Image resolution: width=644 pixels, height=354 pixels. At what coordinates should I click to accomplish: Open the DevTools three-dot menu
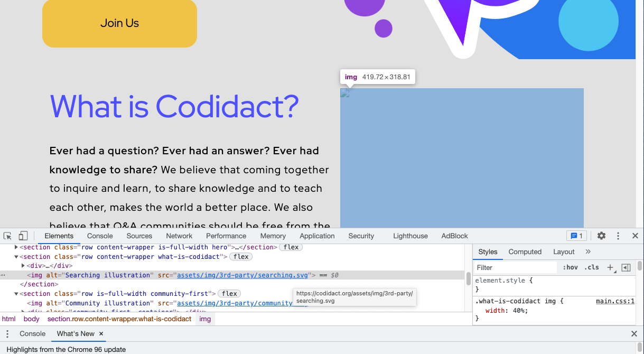618,236
